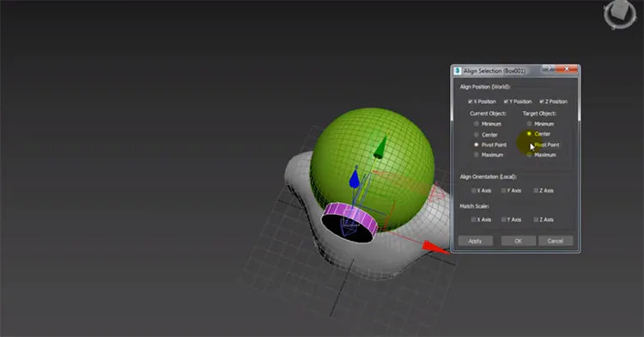Uncheck the X Position checkbox
The image size is (644, 337).
tap(471, 101)
